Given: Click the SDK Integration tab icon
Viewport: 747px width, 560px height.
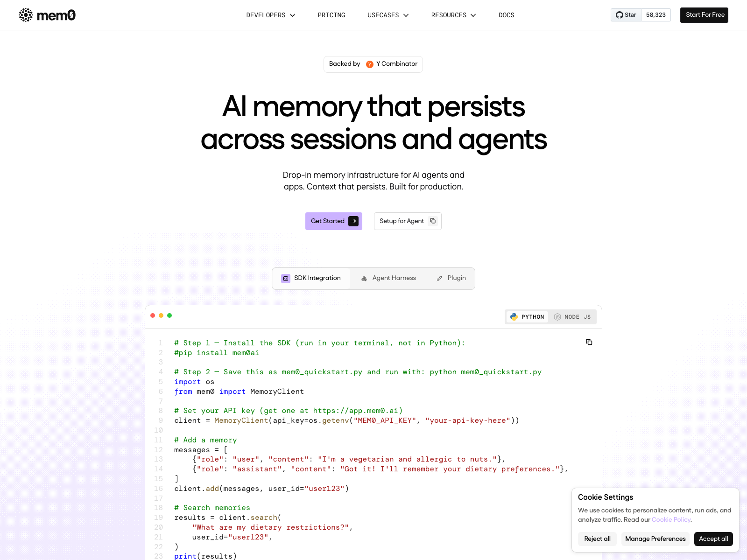Looking at the screenshot, I should 286,279.
